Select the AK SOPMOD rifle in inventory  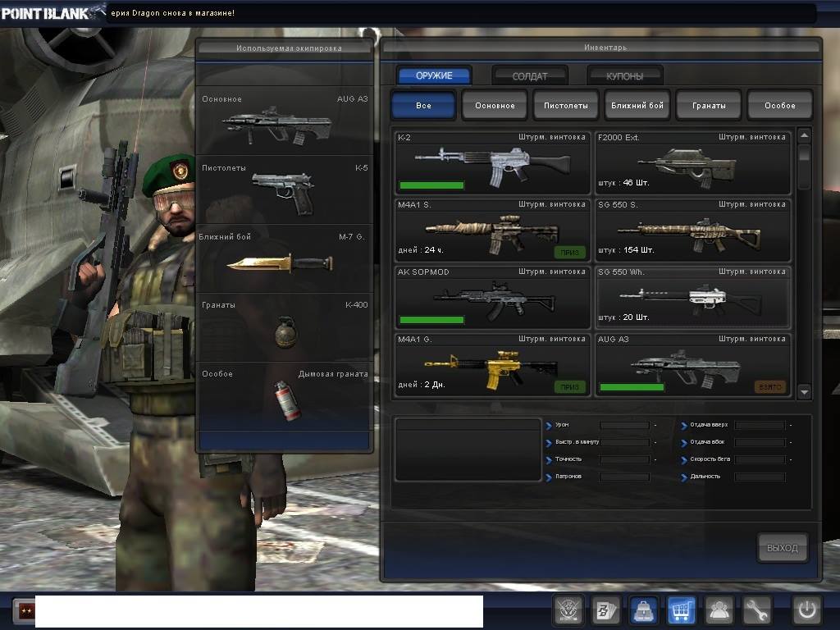click(492, 297)
